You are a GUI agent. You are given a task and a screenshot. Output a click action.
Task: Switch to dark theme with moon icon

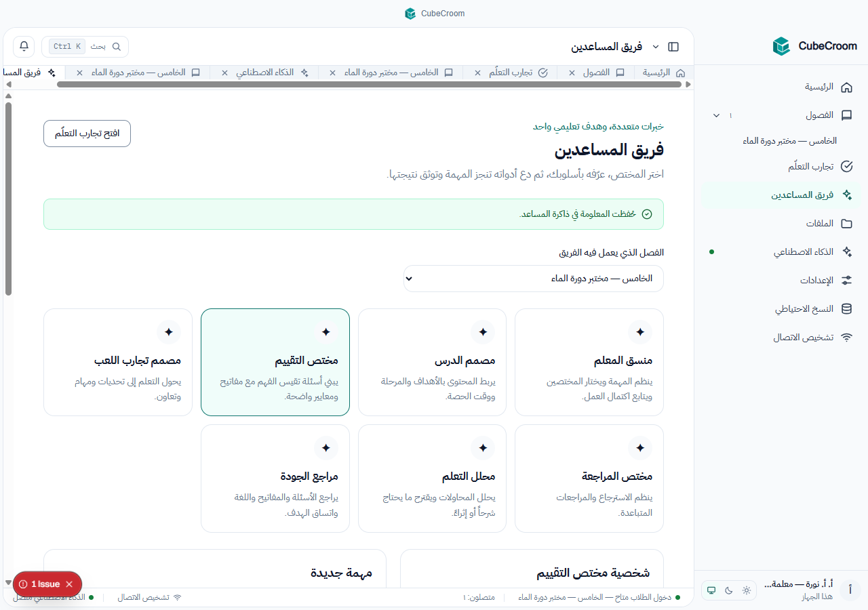click(729, 590)
